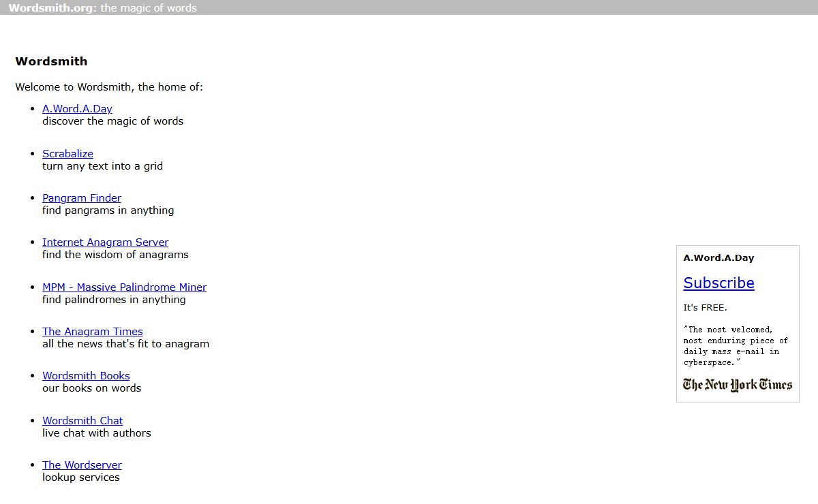Screen dimensions: 818x504
Task: Click 'turn any text into a grid' text
Action: pyautogui.click(x=102, y=166)
